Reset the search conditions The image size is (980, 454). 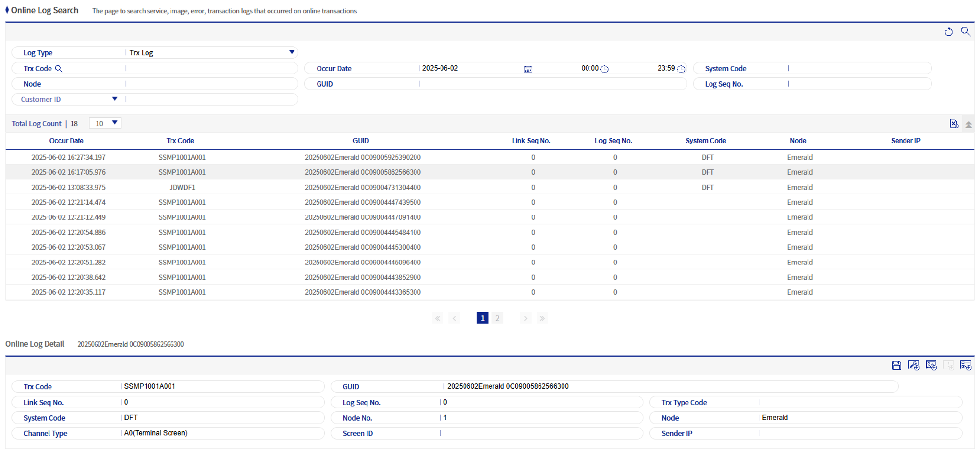point(949,31)
